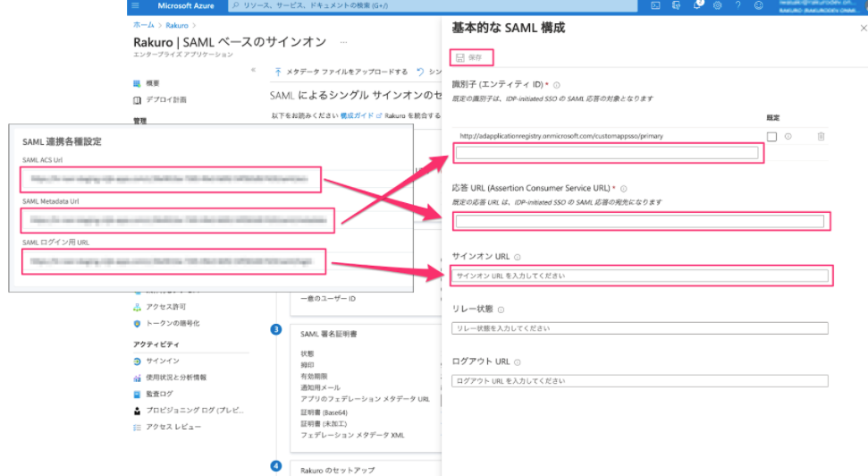Screen dimensions: 868x476
Task: Open the notifications bell icon
Action: click(x=697, y=5)
